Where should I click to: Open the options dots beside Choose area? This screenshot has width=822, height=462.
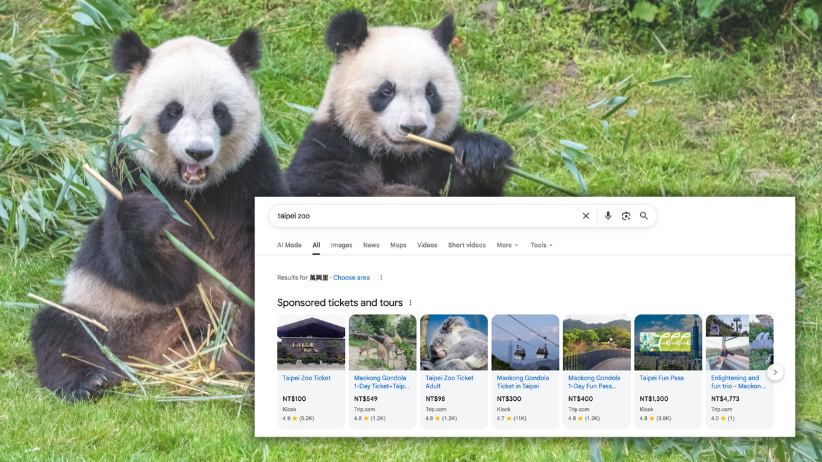tap(381, 277)
